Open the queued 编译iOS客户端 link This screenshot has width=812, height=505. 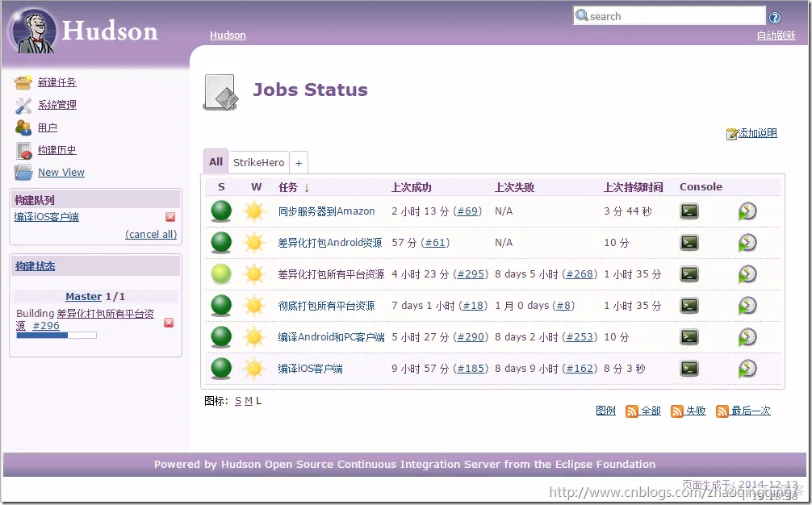(47, 217)
